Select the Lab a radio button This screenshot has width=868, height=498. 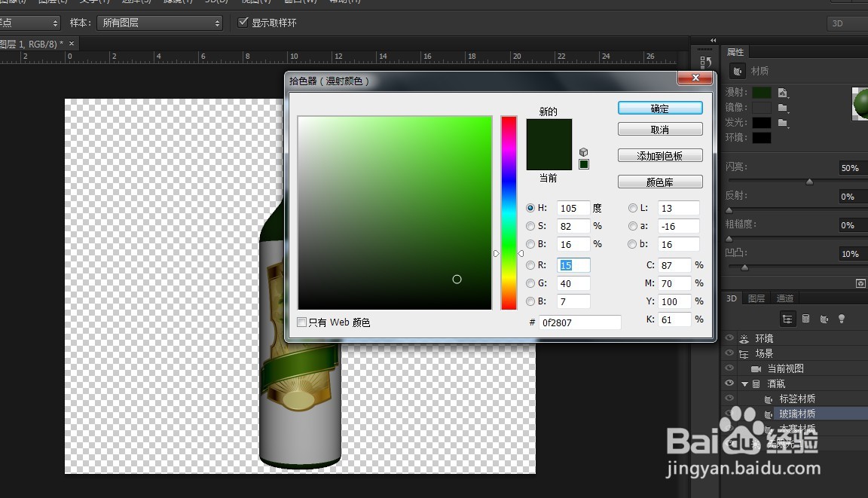point(633,226)
